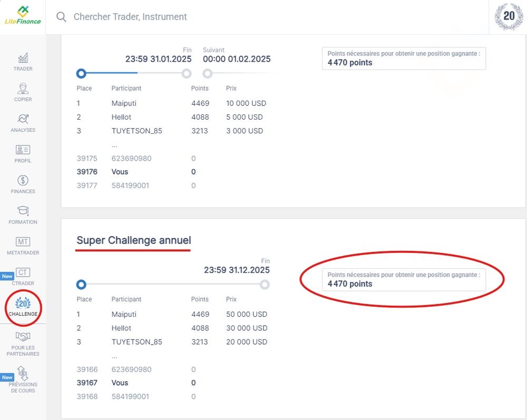Select the ANALYSES sidebar label

(x=23, y=130)
